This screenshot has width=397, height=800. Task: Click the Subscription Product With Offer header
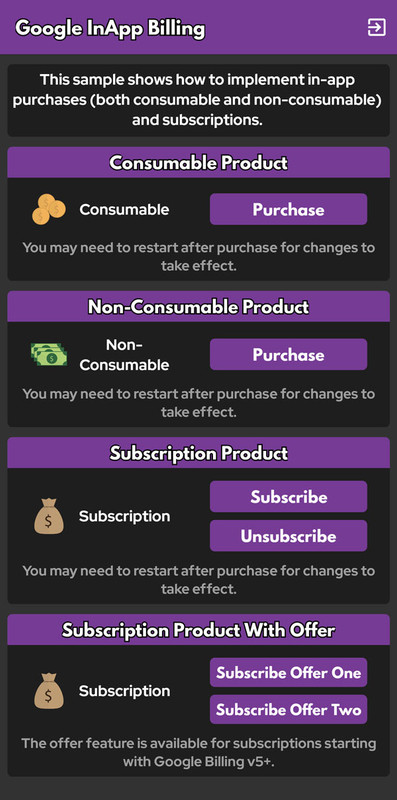pyautogui.click(x=198, y=630)
